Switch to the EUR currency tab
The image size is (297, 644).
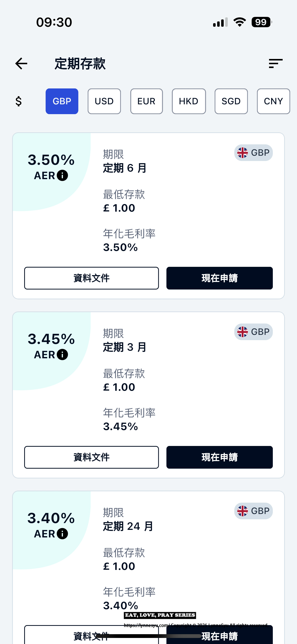[146, 101]
